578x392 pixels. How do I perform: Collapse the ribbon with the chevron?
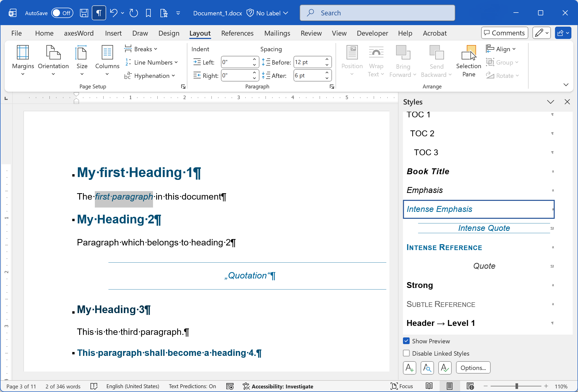coord(566,85)
